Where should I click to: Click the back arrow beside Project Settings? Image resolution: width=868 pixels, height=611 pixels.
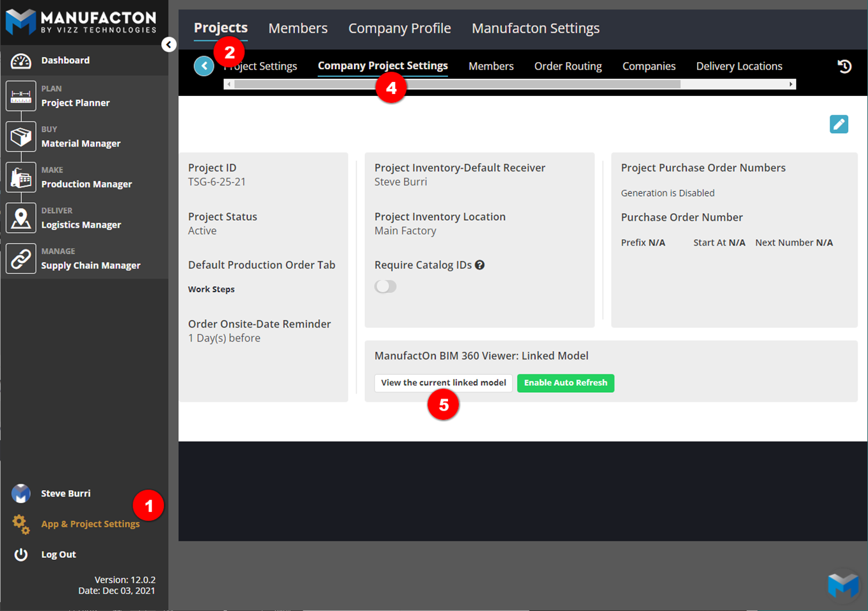[x=204, y=66]
